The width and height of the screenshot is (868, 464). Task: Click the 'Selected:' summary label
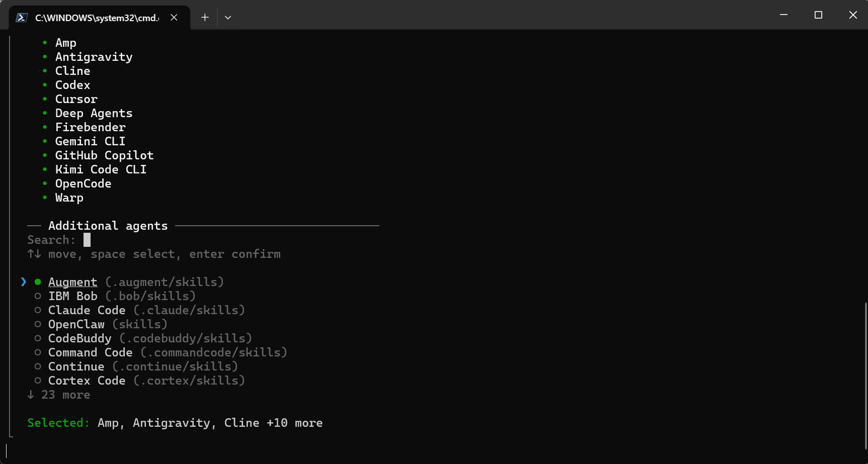click(x=59, y=423)
